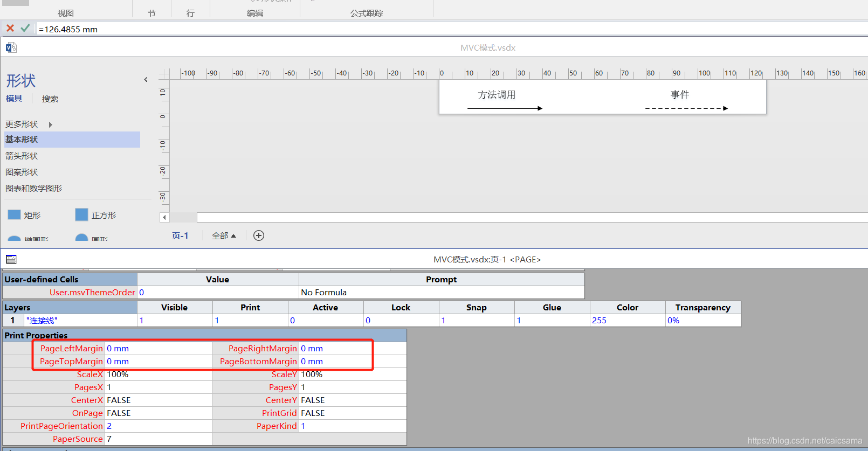Image resolution: width=868 pixels, height=451 pixels.
Task: Select the PagesY value cell
Action: tap(353, 387)
